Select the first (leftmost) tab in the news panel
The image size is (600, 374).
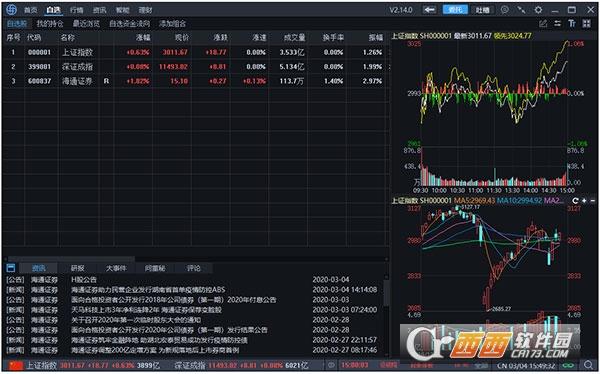tap(38, 268)
